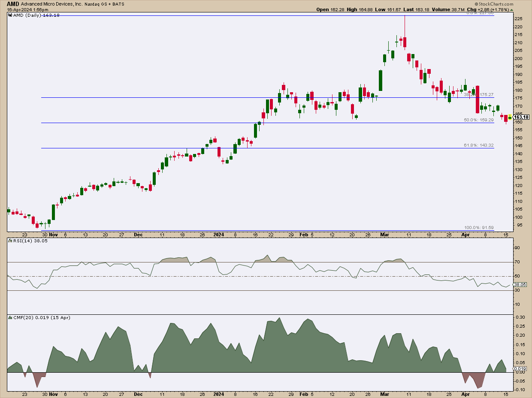Select the RSI(14) indicator label
The image size is (532, 398).
click(x=19, y=241)
